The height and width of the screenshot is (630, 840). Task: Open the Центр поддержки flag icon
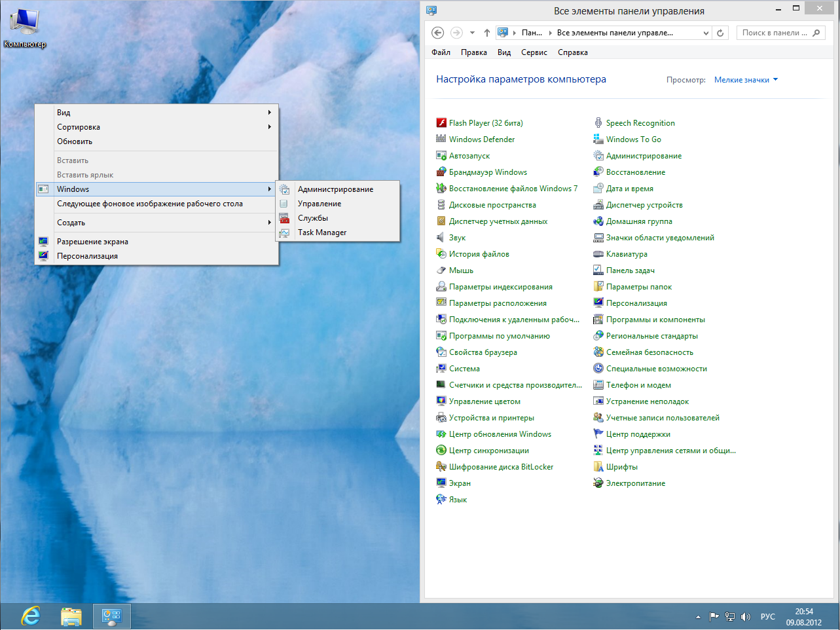598,434
